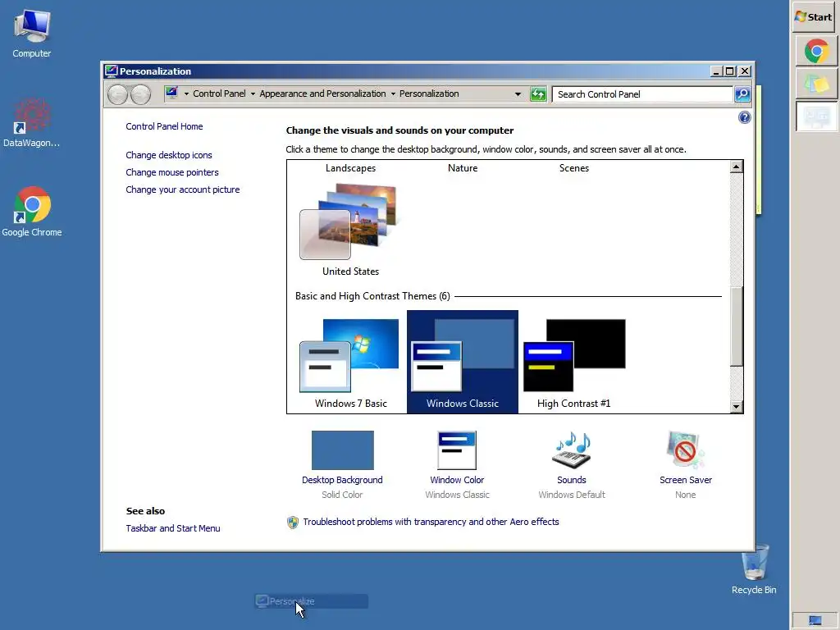840x630 pixels.
Task: Expand dropdown arrow after Control Panel breadcrumb
Action: click(253, 94)
